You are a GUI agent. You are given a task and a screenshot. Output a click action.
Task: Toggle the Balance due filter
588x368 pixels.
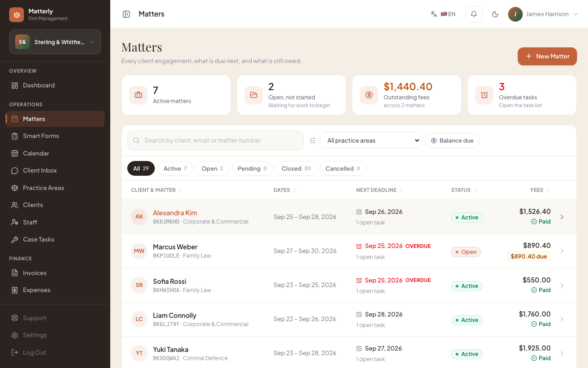point(452,141)
